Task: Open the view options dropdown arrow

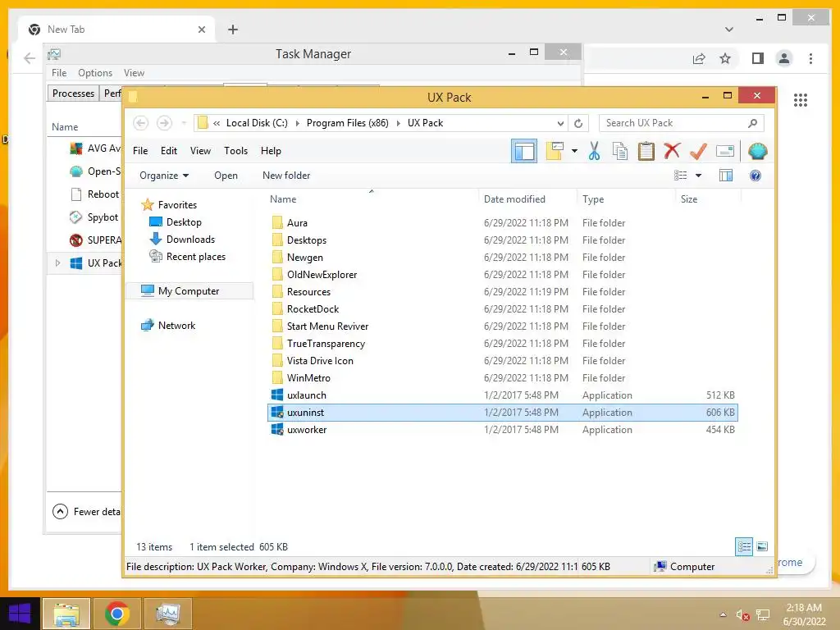Action: coord(698,176)
